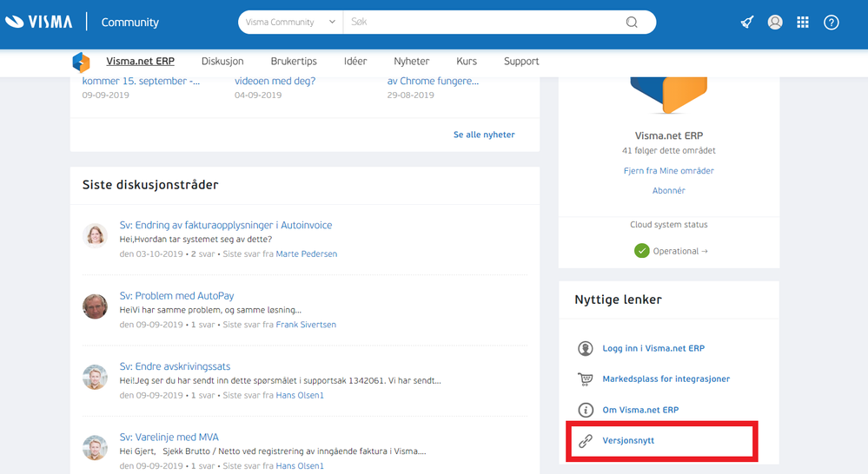The width and height of the screenshot is (868, 474).
Task: Open the Visma.net ERP nav item
Action: click(140, 62)
